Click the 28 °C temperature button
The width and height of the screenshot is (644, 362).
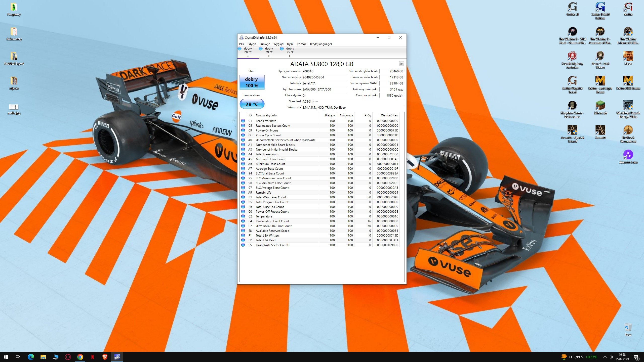point(252,104)
